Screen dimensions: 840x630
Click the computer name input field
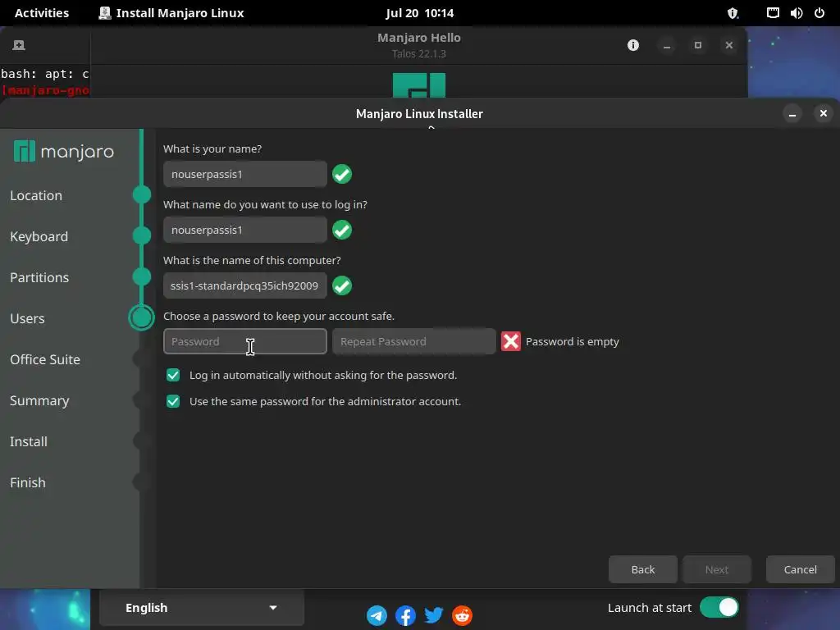point(245,285)
